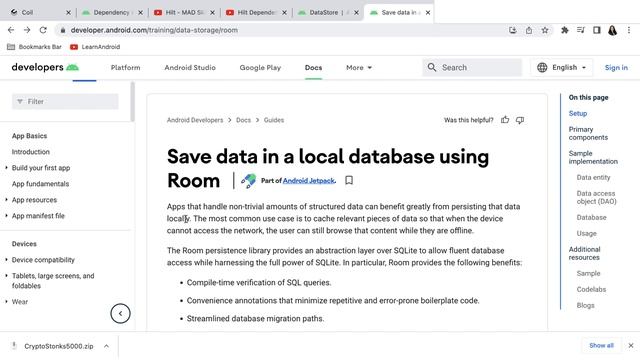Click the install page icon in address bar
Image resolution: width=640 pixels, height=360 pixels.
(x=513, y=30)
